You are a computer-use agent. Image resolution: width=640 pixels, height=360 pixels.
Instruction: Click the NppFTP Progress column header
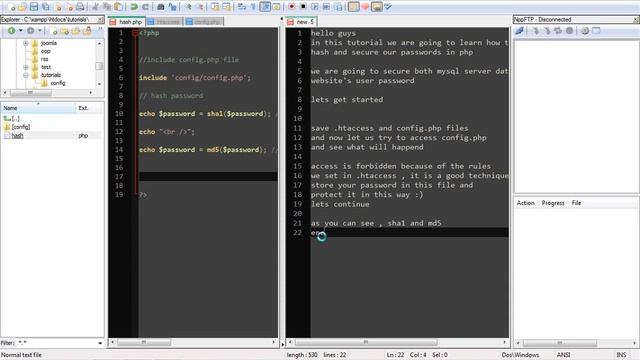click(553, 203)
